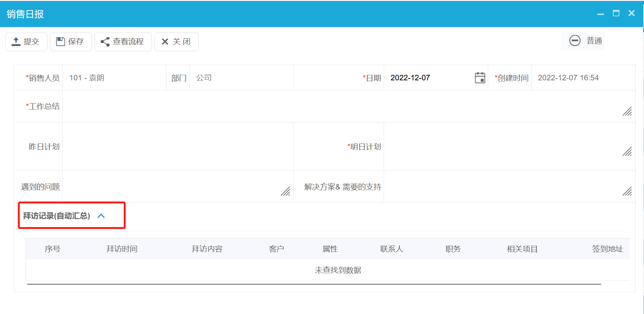Click resize handle of 工作总结 box

coord(627,112)
